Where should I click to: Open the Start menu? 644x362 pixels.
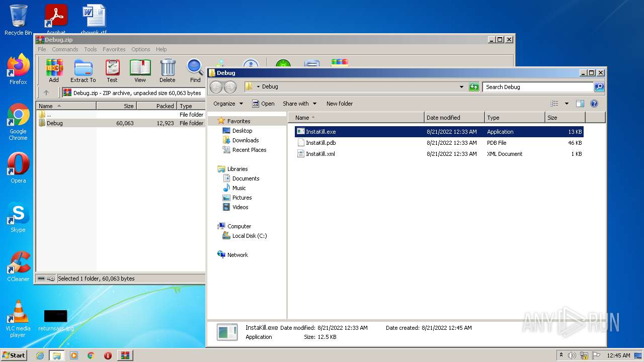pyautogui.click(x=14, y=355)
